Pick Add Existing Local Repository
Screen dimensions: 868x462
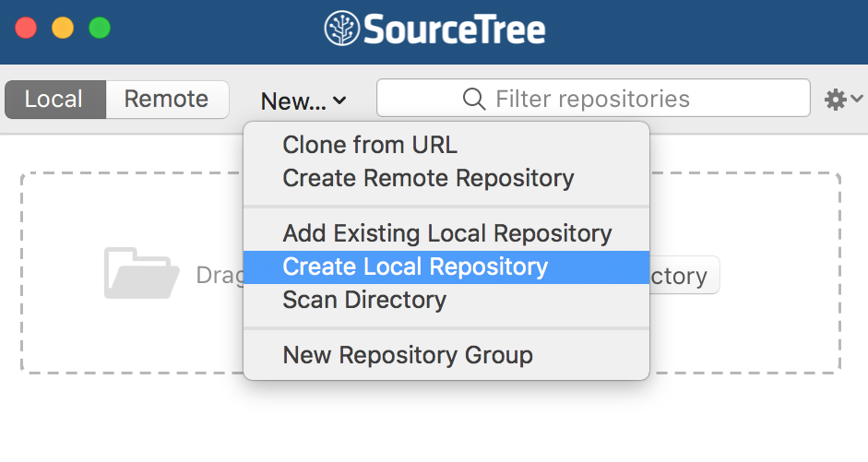[x=446, y=233]
